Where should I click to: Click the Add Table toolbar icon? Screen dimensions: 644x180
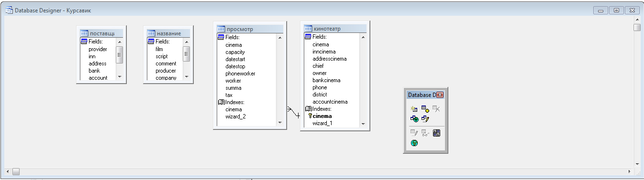[x=425, y=109]
